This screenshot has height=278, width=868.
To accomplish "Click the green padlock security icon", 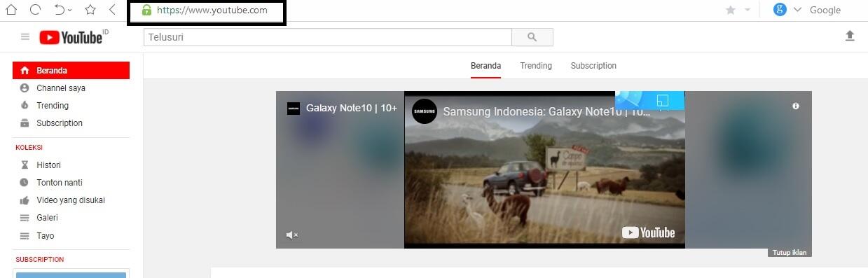I will [146, 10].
